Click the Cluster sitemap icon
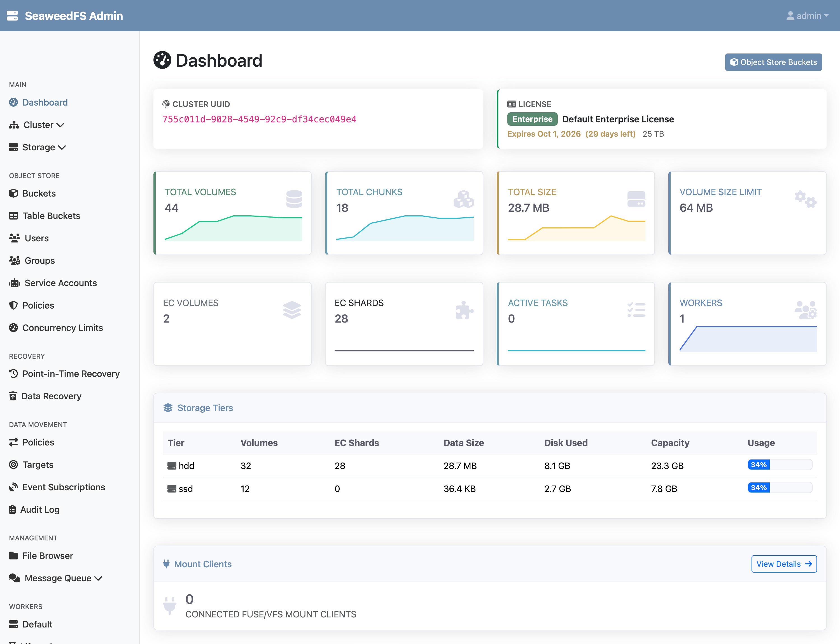This screenshot has height=644, width=840. click(x=14, y=125)
